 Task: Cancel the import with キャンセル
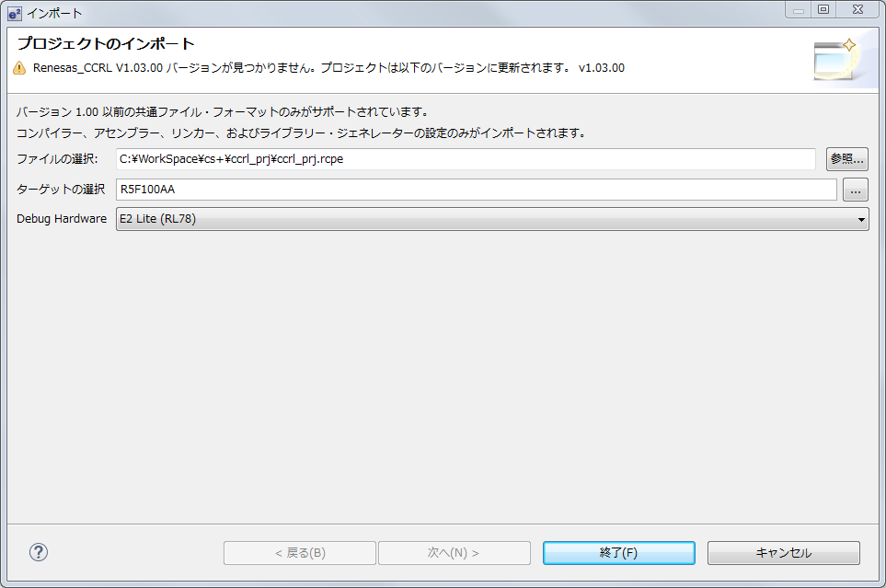point(783,553)
